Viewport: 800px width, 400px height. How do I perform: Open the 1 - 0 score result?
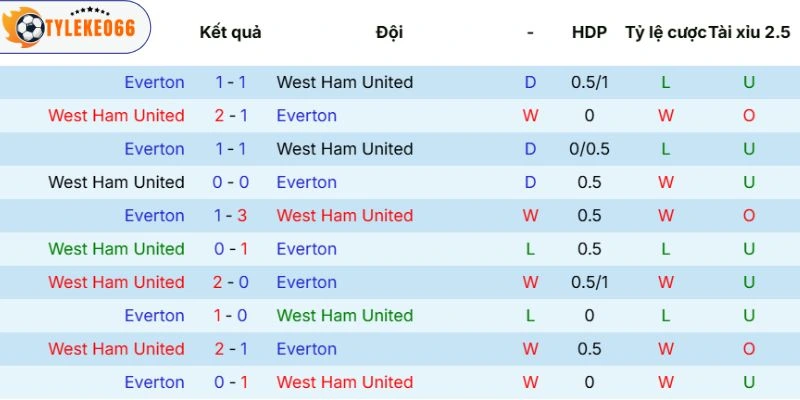tap(231, 315)
